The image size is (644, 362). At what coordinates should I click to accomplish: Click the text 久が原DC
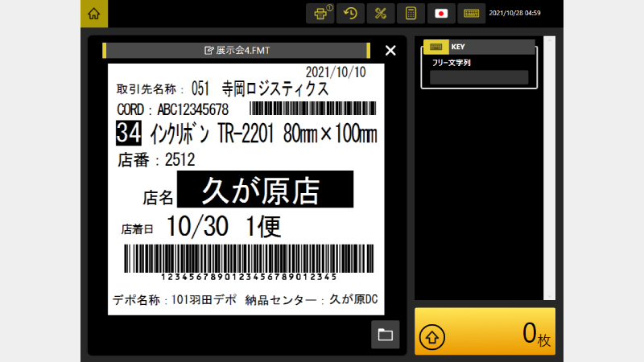[353, 299]
